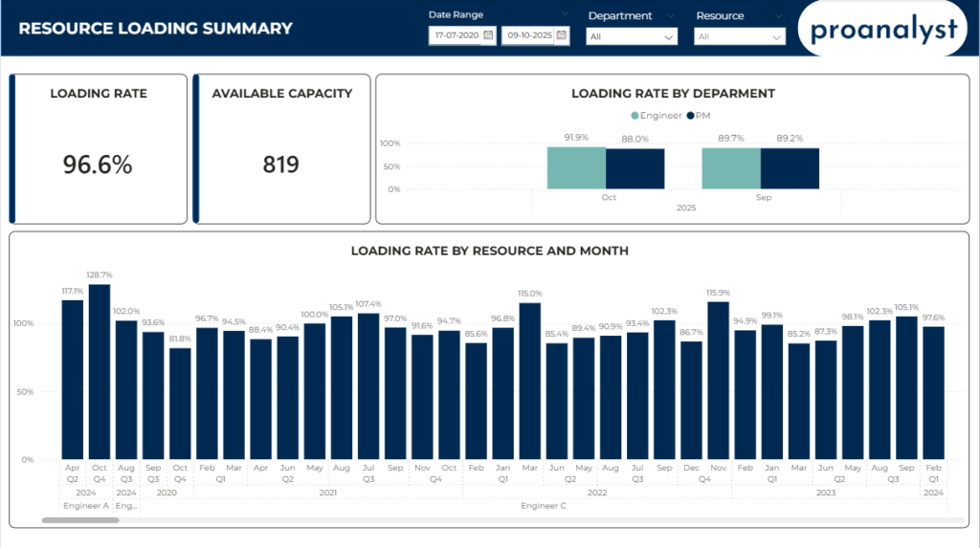Click the Engineer C axis label

pos(544,505)
